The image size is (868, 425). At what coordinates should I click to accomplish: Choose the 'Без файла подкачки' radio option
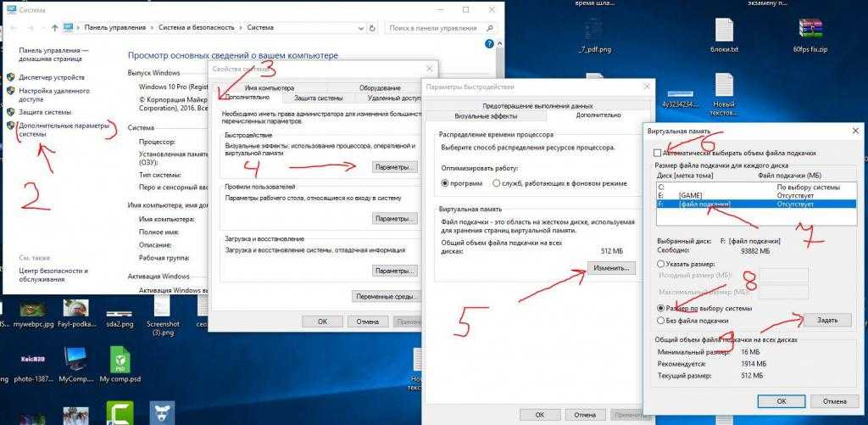click(662, 321)
